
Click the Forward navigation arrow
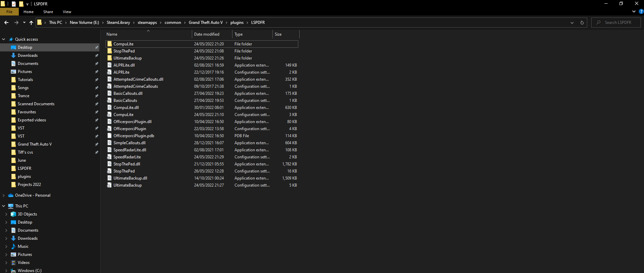point(16,23)
